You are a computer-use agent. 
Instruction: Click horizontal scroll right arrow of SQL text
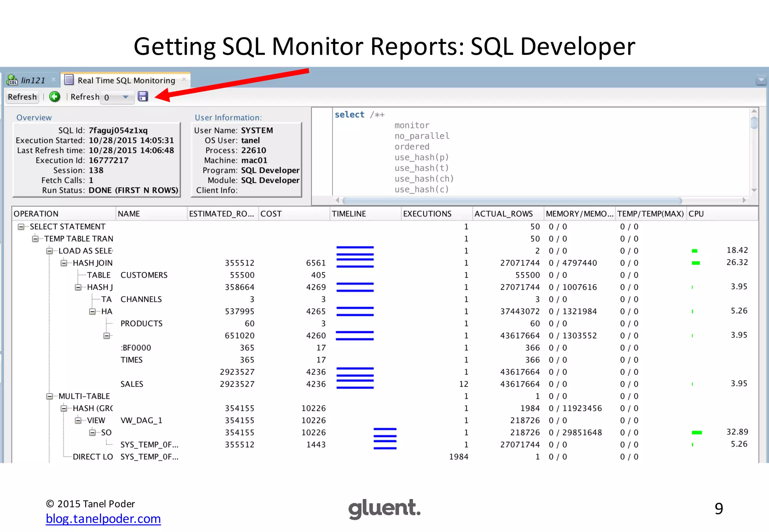744,200
